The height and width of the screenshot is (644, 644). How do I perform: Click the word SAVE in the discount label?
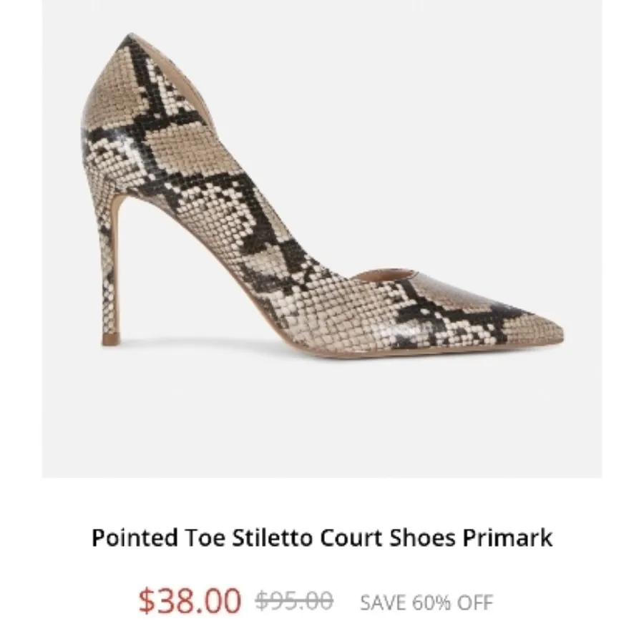[381, 602]
